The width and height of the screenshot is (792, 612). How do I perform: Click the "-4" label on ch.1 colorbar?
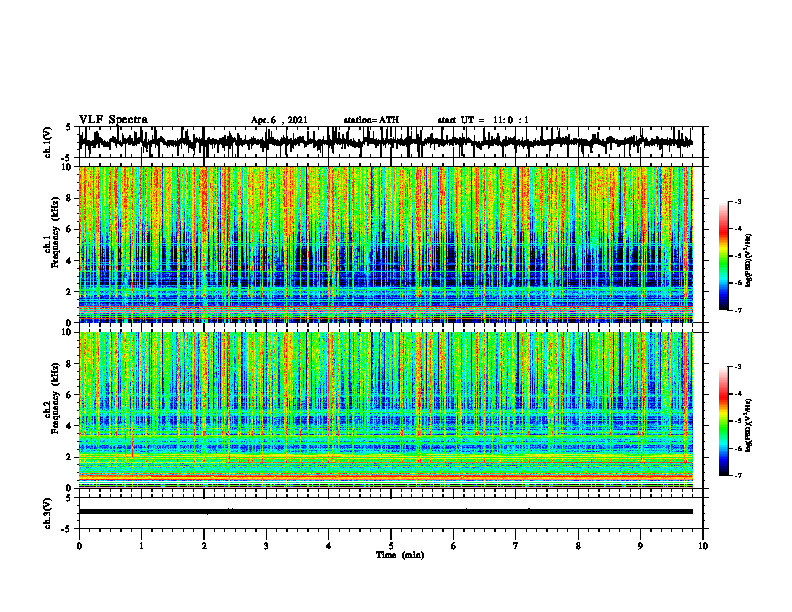(738, 229)
